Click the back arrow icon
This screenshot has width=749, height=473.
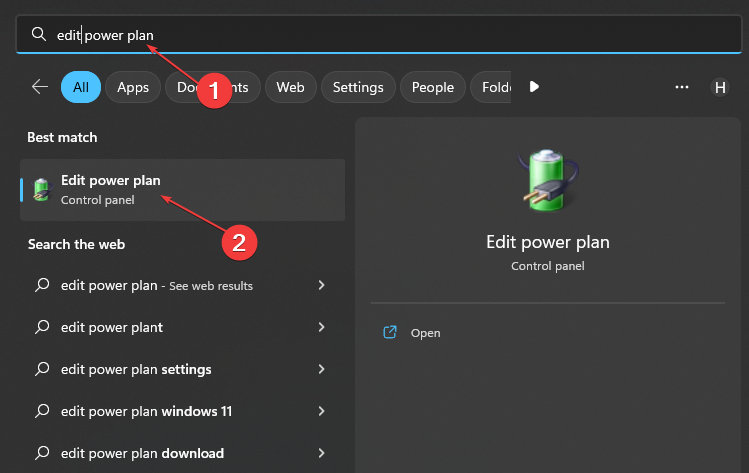click(40, 87)
